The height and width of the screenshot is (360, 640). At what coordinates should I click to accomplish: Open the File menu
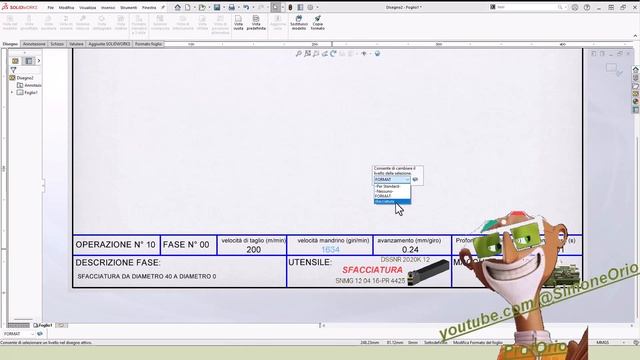pos(51,8)
